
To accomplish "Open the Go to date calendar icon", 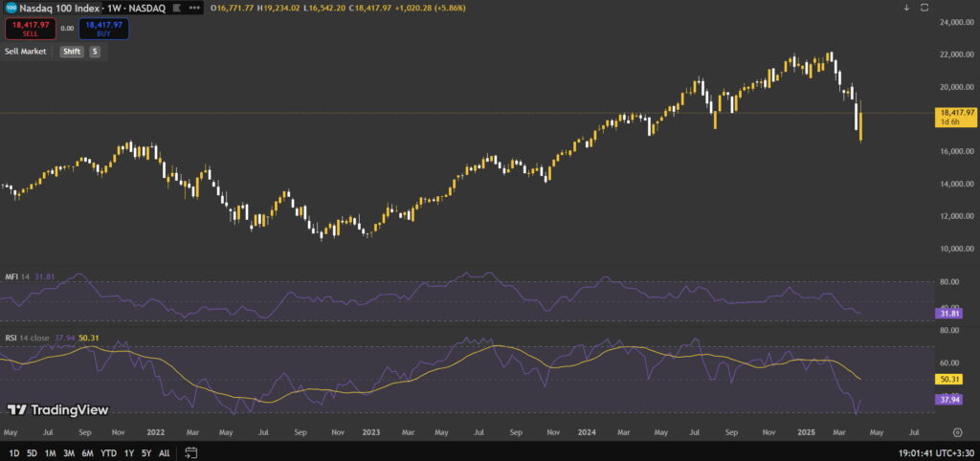I will point(191,452).
